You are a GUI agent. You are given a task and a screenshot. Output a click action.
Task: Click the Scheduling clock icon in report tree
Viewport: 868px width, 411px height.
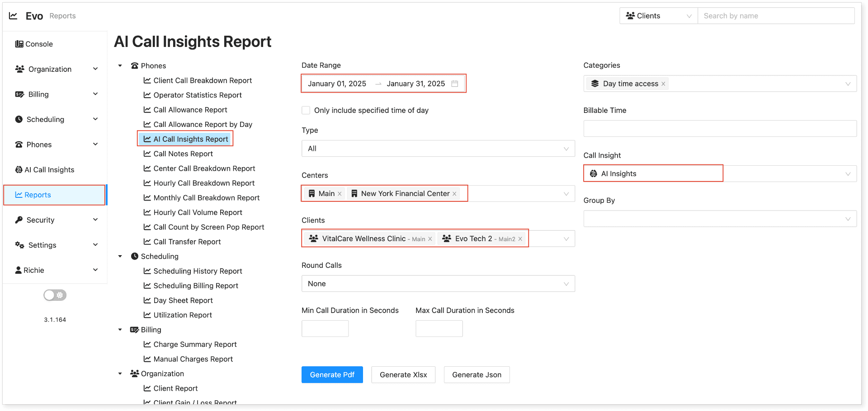coord(135,257)
